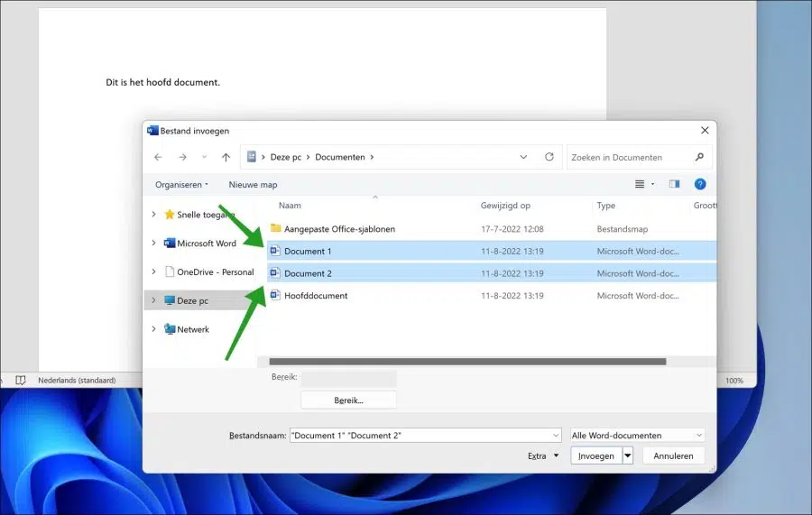Click Bestandsmap type cell
The image size is (812, 515).
coord(622,229)
